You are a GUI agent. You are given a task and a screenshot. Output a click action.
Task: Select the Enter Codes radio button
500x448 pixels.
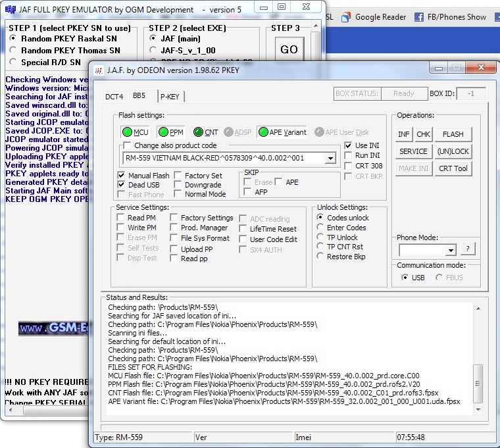coord(320,227)
